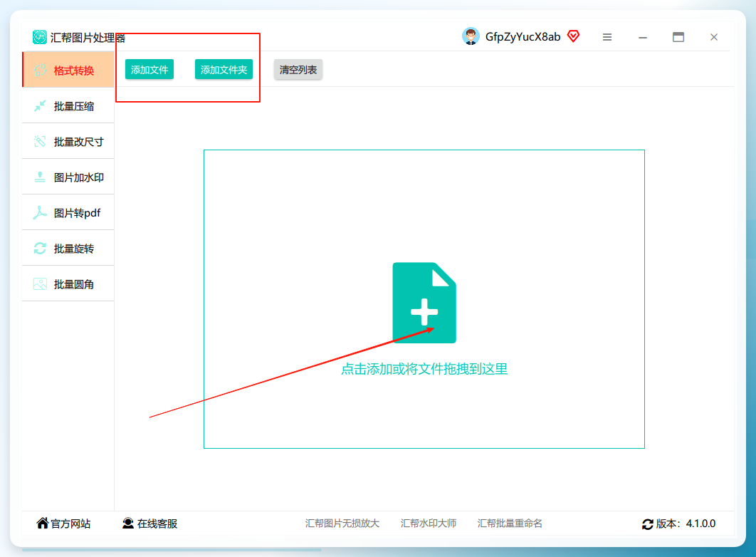Click the red VIP diamond icon
Screen dimensions: 756x557
(x=573, y=36)
